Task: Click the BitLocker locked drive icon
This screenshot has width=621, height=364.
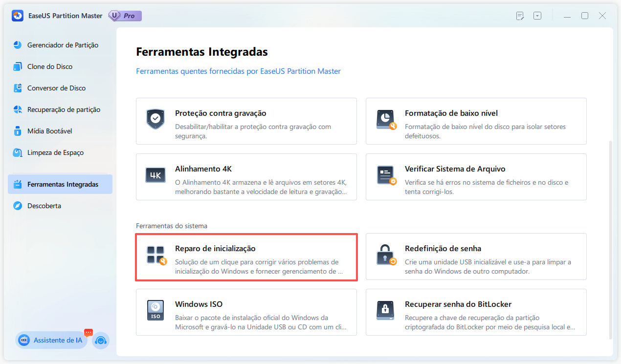Action: tap(385, 310)
